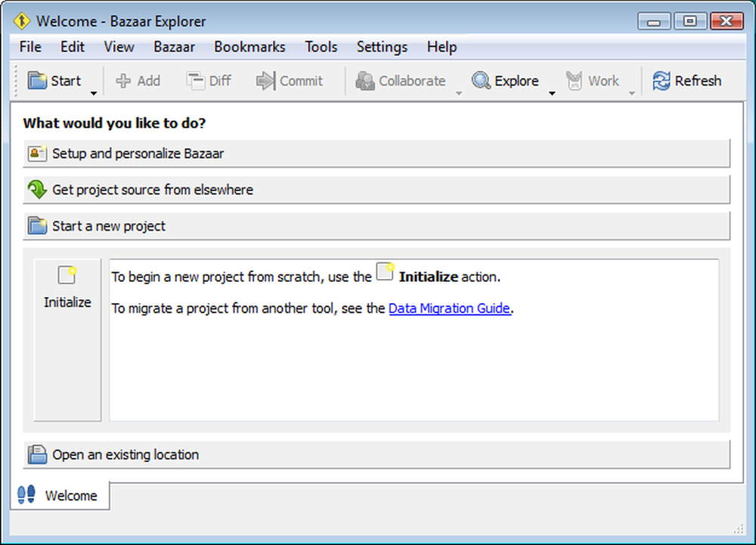Expand Setup and personalize Bazaar section

376,153
